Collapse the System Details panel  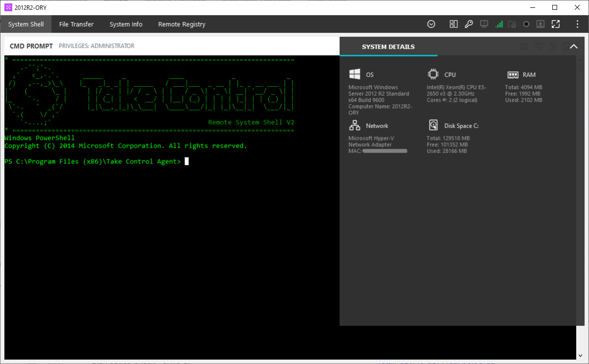573,46
